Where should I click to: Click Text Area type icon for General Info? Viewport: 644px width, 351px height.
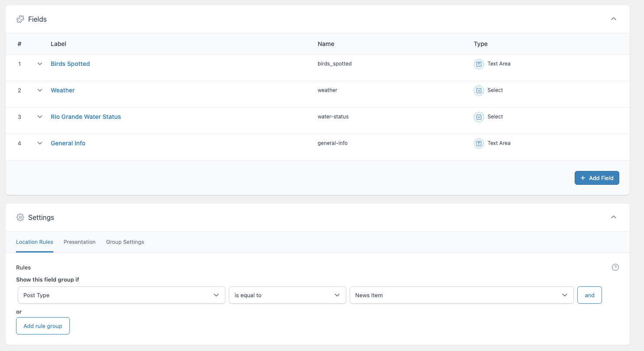[478, 144]
